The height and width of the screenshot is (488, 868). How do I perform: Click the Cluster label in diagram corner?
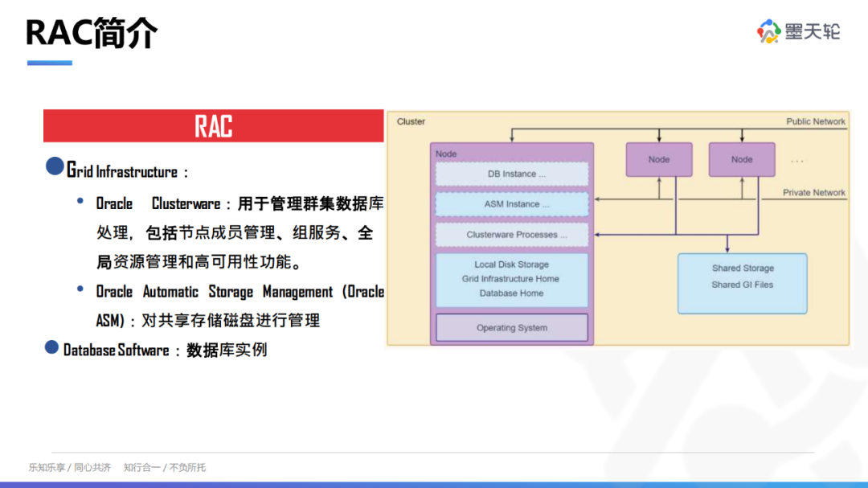[411, 121]
